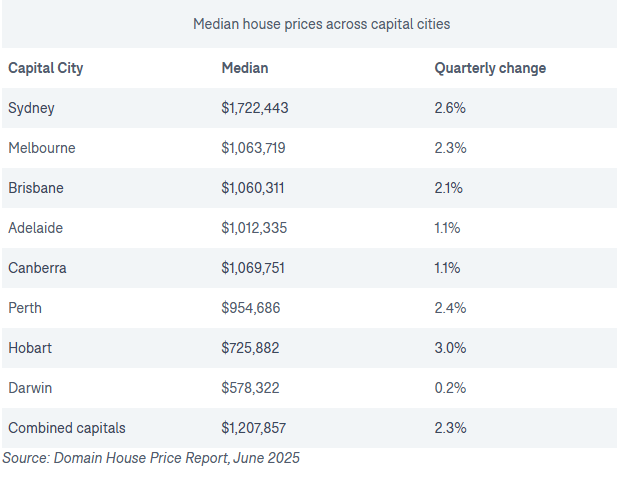Click the Perth city name cell
This screenshot has width=617, height=478.
[x=24, y=308]
